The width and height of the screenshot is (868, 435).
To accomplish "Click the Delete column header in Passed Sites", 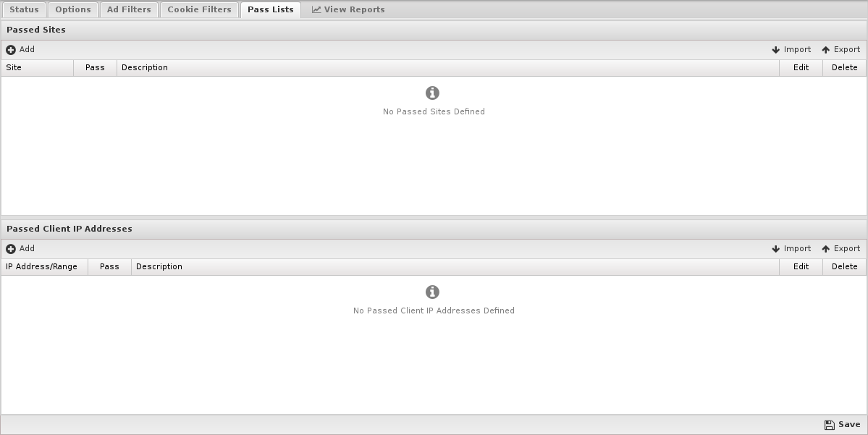I will pyautogui.click(x=844, y=67).
